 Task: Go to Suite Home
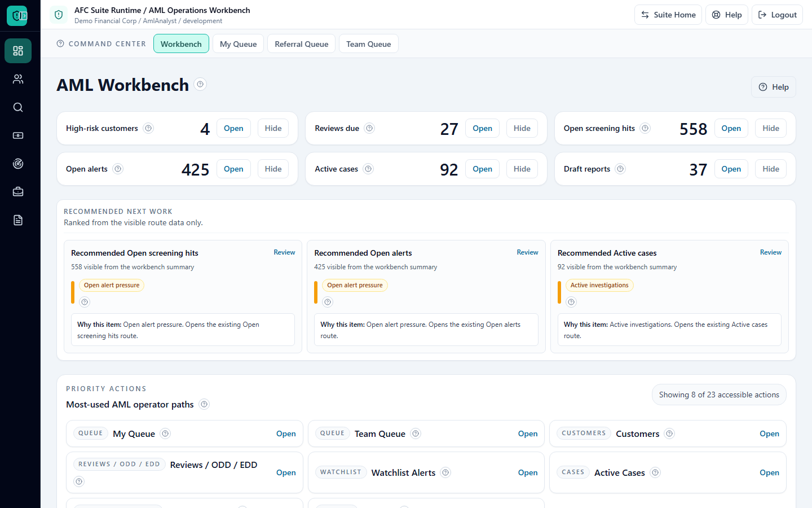pyautogui.click(x=668, y=15)
